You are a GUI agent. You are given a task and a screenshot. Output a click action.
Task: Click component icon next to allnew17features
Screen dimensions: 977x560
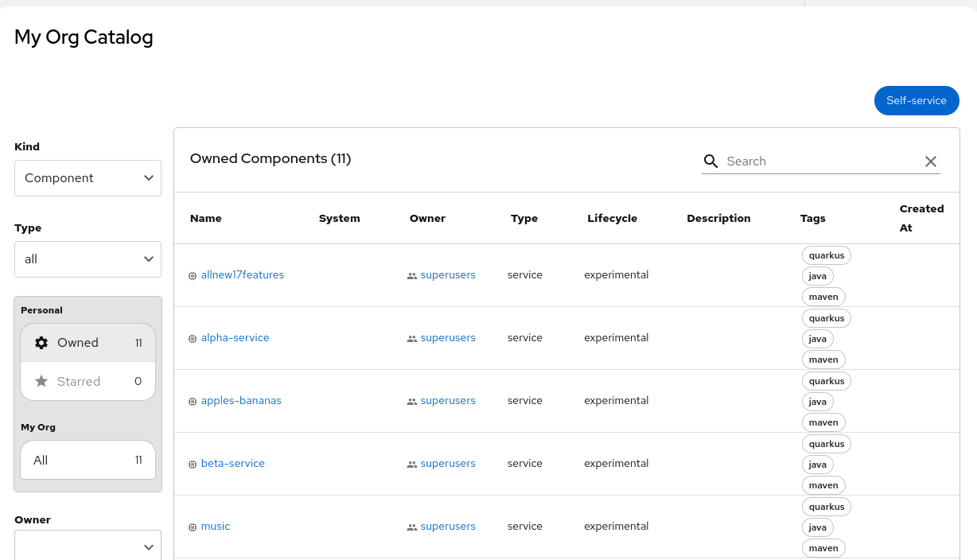tap(193, 276)
